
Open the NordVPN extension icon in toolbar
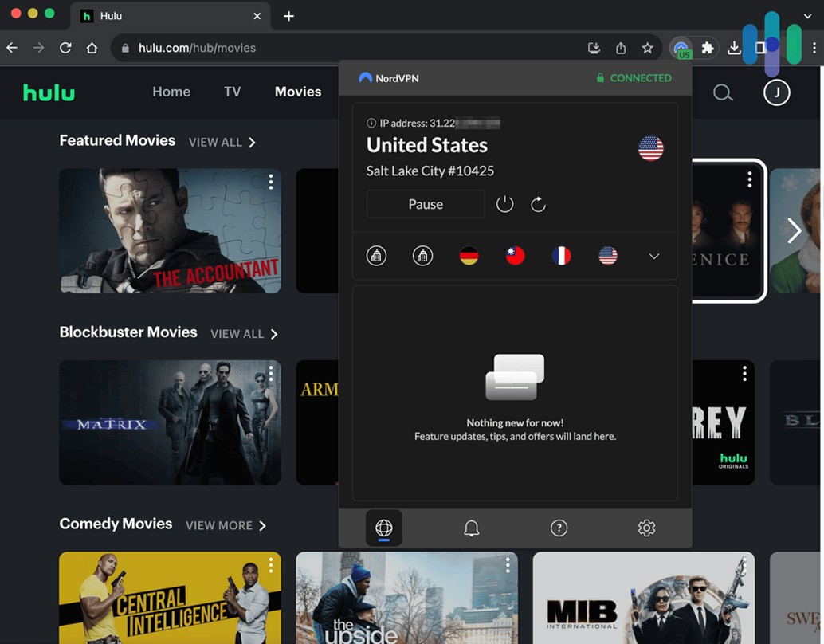(681, 49)
